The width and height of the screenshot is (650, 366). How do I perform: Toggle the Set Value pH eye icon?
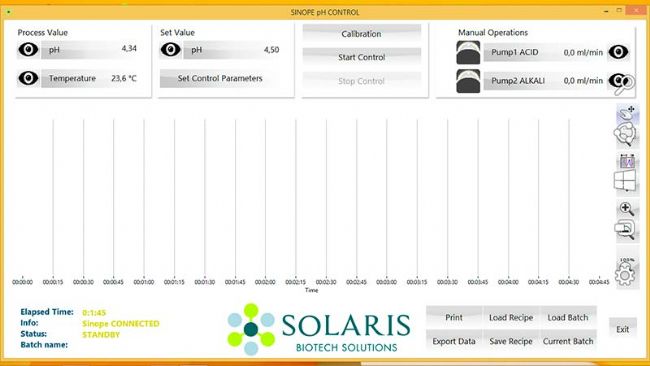coord(171,50)
